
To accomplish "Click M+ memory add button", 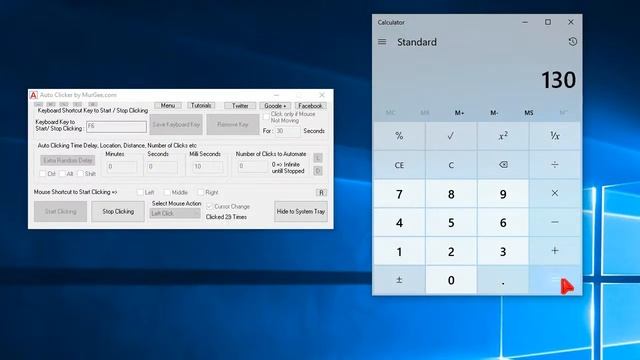I will [459, 113].
